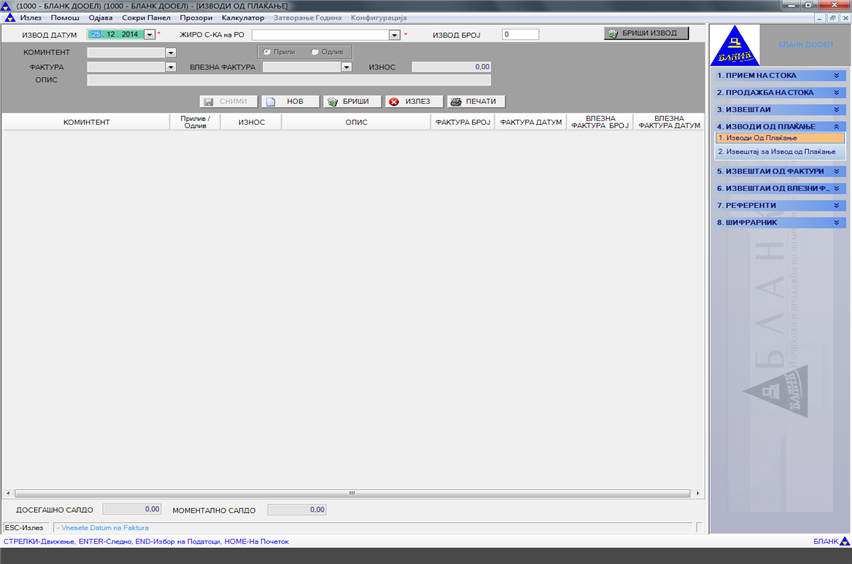Click the НОВ new document icon button

point(290,102)
